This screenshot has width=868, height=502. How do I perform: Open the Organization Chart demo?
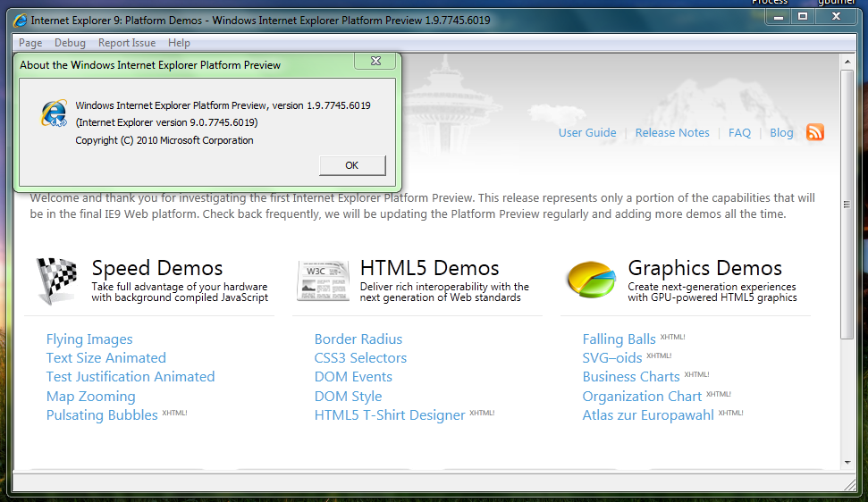(642, 397)
